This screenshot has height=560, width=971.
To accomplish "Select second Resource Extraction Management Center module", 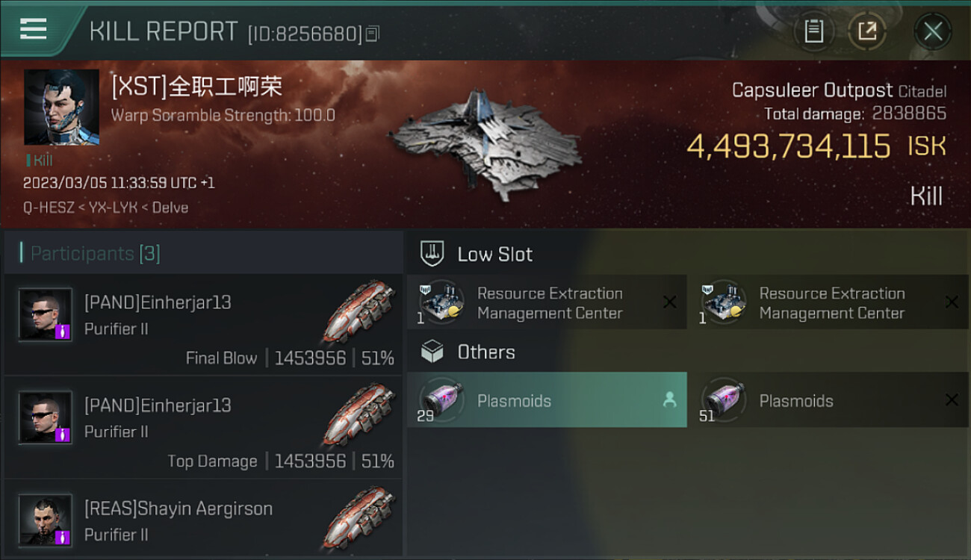I will click(829, 302).
